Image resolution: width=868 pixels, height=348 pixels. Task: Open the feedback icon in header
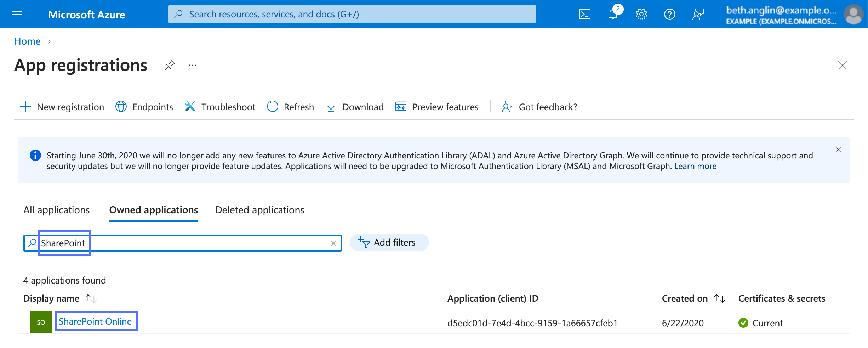[698, 14]
